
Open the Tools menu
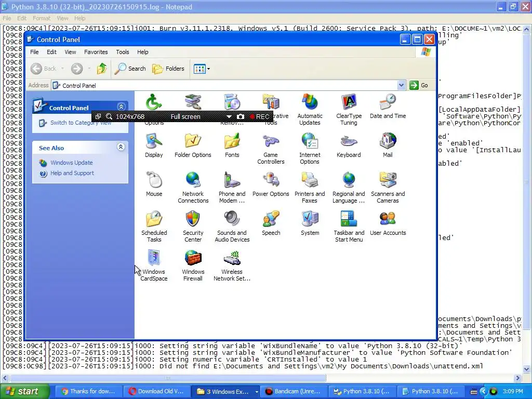pos(123,52)
